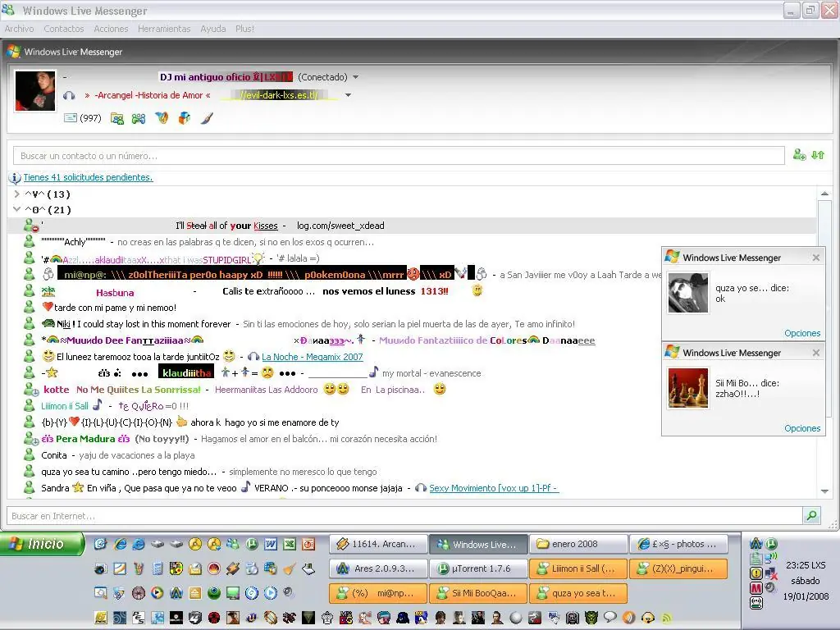840x630 pixels.
Task: Click the yellow exclamation icon in system tray
Action: 756,573
